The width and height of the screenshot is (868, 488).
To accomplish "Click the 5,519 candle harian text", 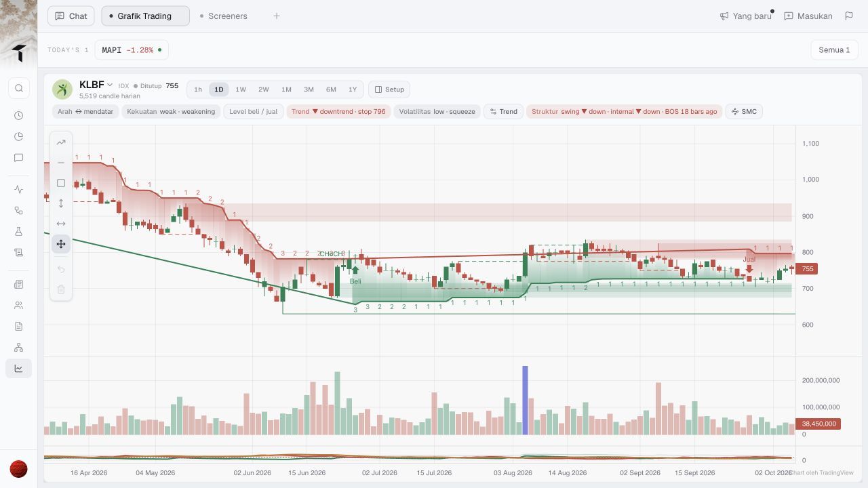I will coord(110,96).
